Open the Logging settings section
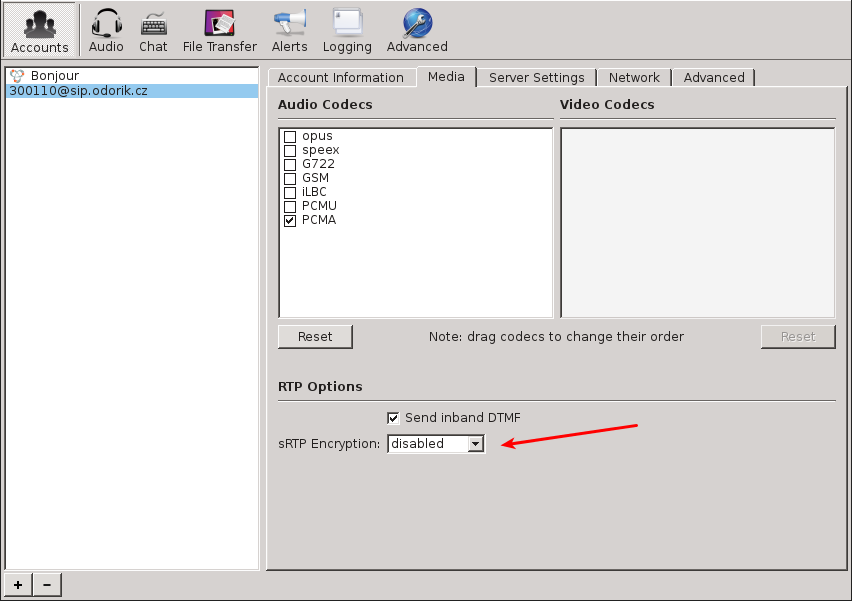The height and width of the screenshot is (601, 852). pos(347,30)
